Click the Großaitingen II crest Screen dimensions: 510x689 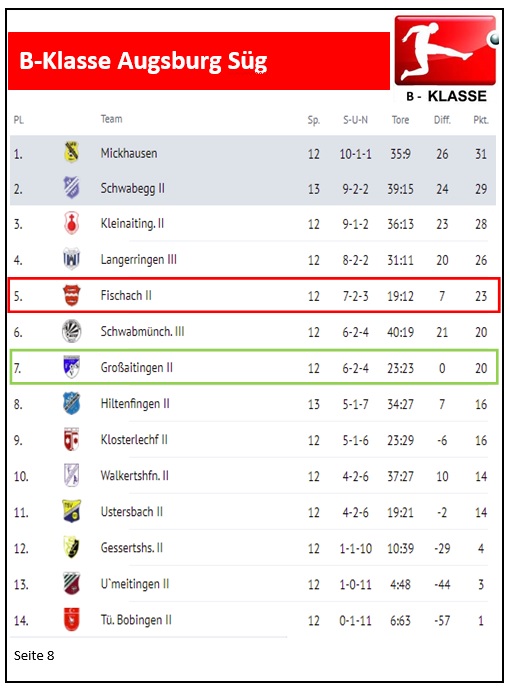(71, 367)
